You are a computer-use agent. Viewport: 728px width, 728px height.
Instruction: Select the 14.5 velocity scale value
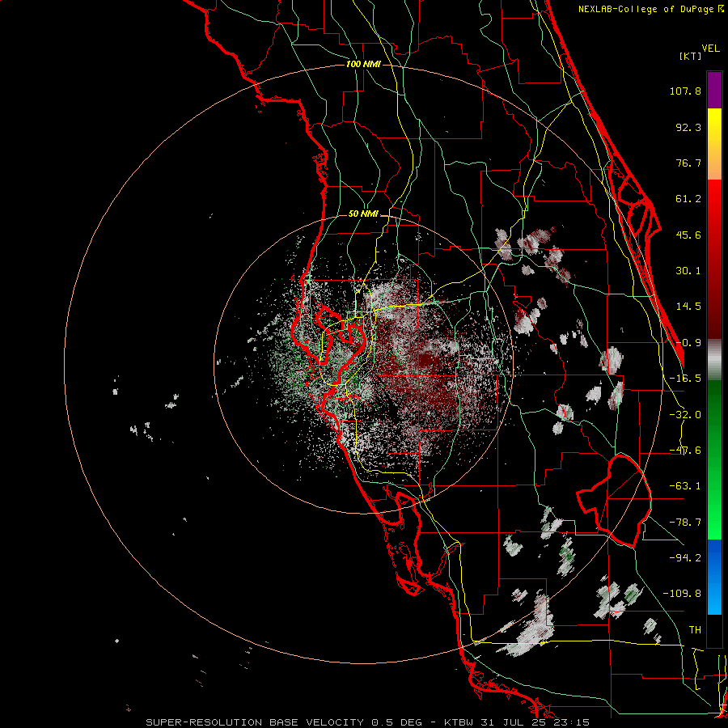coord(688,307)
